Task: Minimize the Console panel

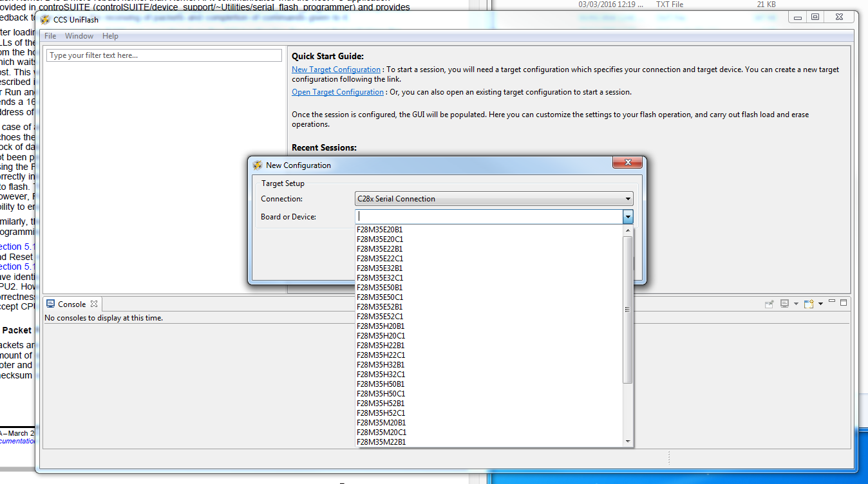Action: (x=833, y=301)
